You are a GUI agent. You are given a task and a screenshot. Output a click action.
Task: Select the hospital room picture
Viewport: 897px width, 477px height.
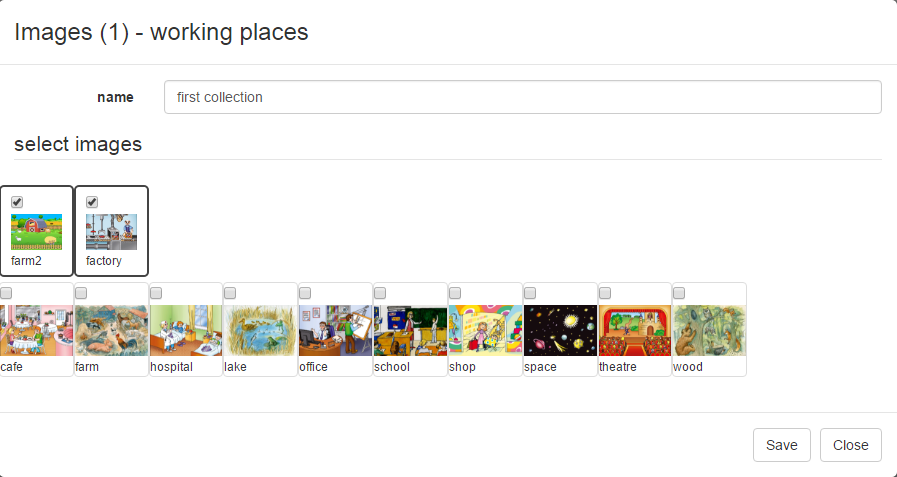pyautogui.click(x=186, y=330)
